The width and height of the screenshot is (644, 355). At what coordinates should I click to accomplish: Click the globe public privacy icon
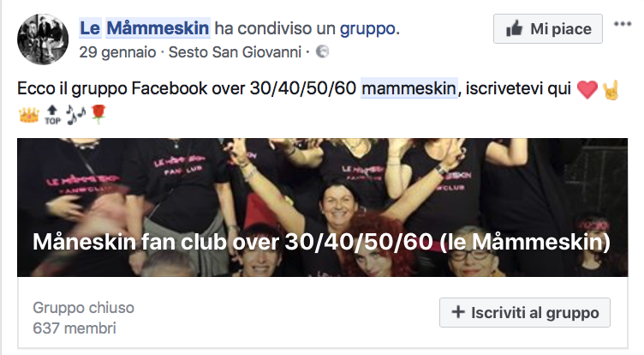(322, 51)
